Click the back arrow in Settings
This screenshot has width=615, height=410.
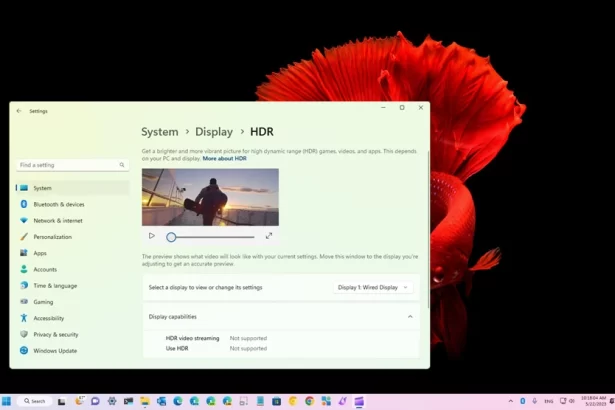click(19, 111)
